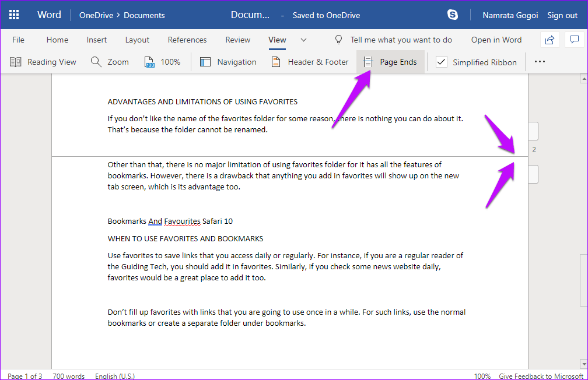The width and height of the screenshot is (588, 380).
Task: Click heading WHEN TO USE FAVORITES AND BOOKMARKS
Action: coord(185,238)
